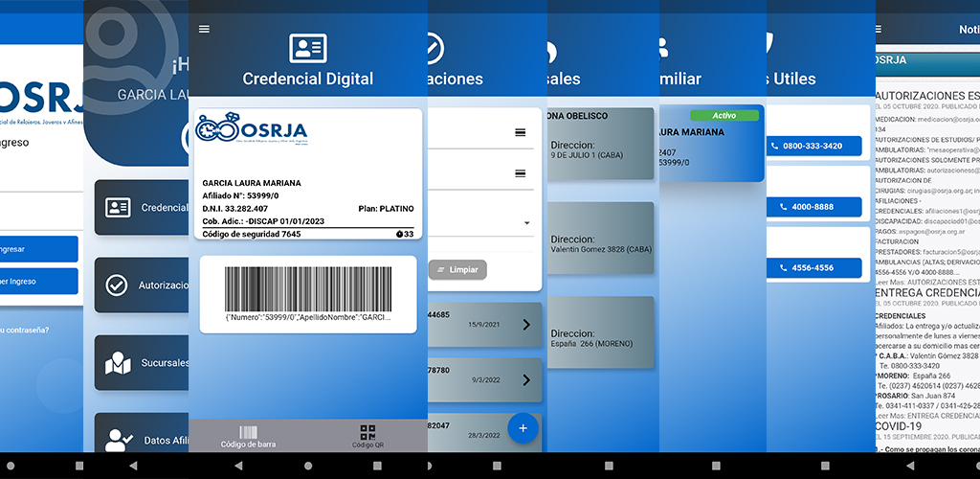This screenshot has height=479, width=980.
Task: Click the forgot contraseña link
Action: [25, 331]
